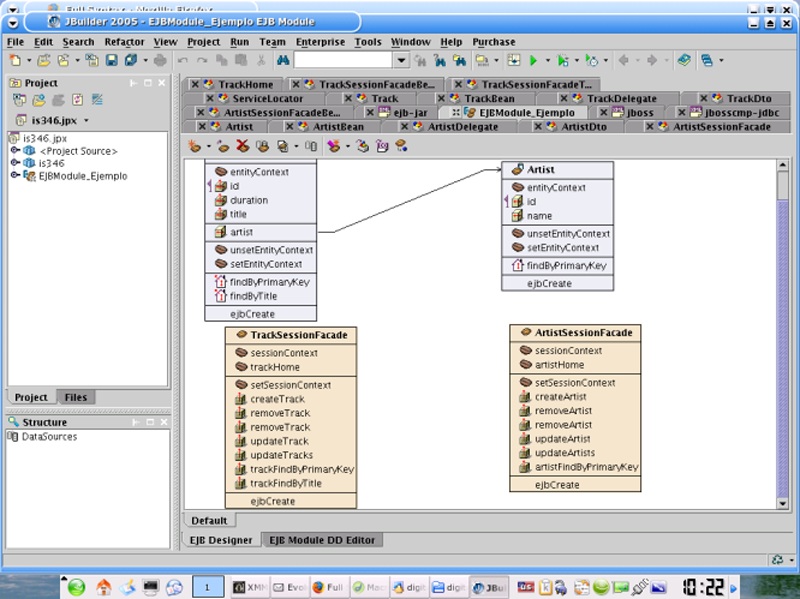Image resolution: width=800 pixels, height=599 pixels.
Task: Switch to the ServiceLocator tab
Action: [267, 99]
